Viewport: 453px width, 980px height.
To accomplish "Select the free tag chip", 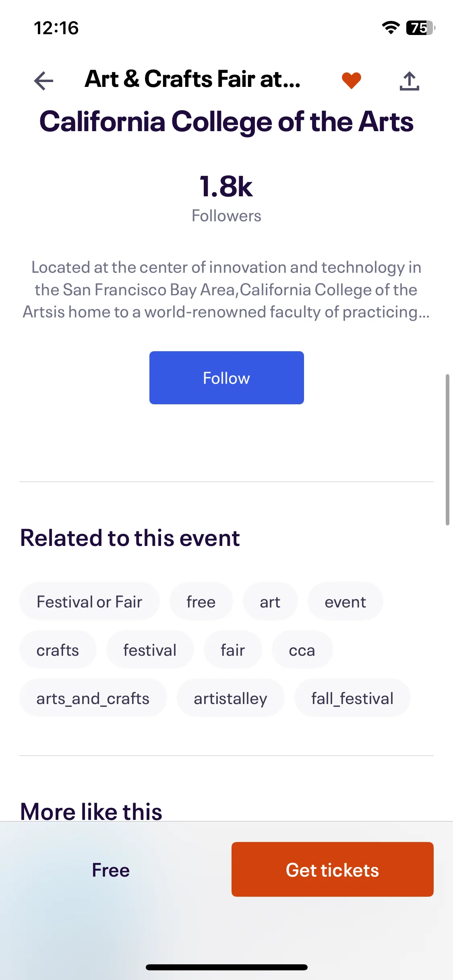I will click(201, 601).
